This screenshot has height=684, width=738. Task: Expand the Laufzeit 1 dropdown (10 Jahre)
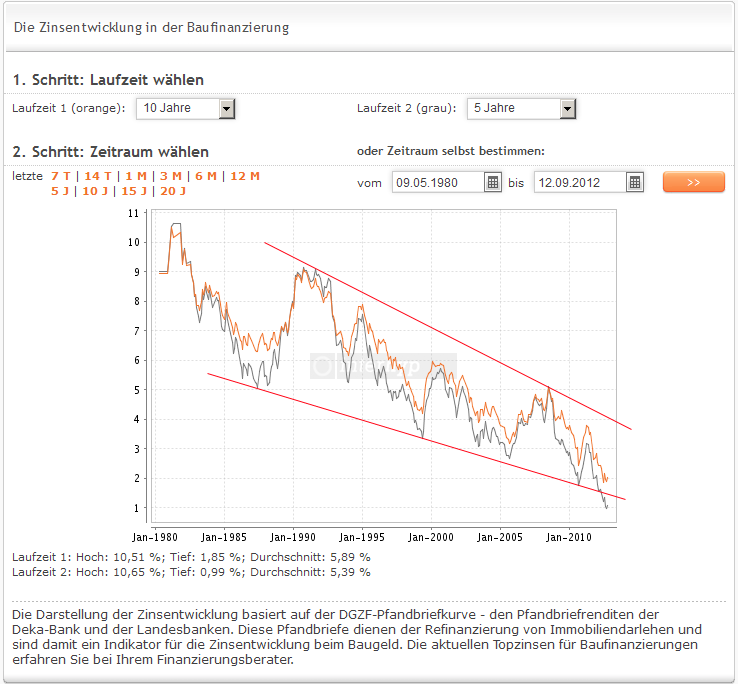coord(226,108)
